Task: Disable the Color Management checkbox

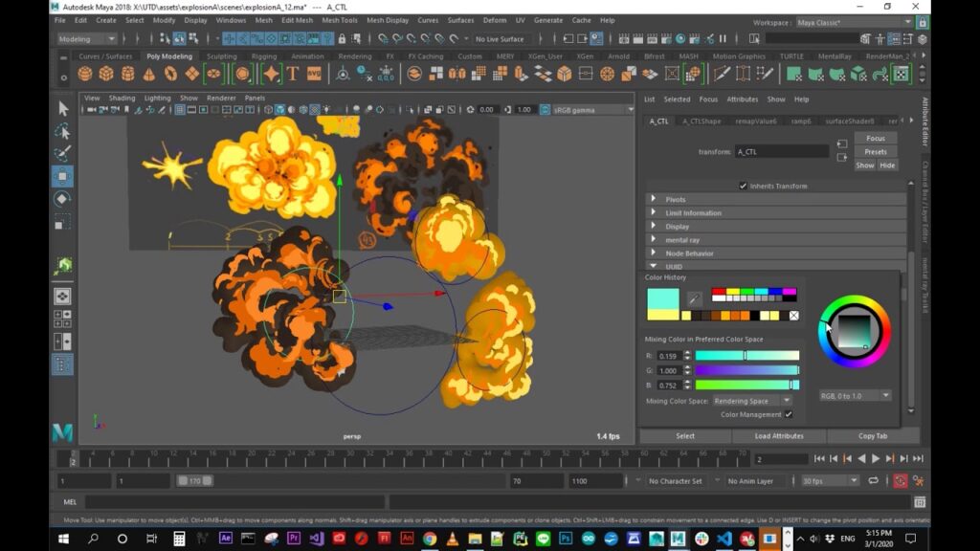Action: [x=790, y=414]
